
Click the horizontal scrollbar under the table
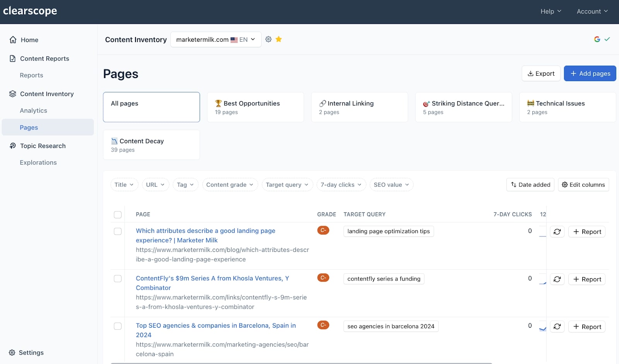[301, 363]
